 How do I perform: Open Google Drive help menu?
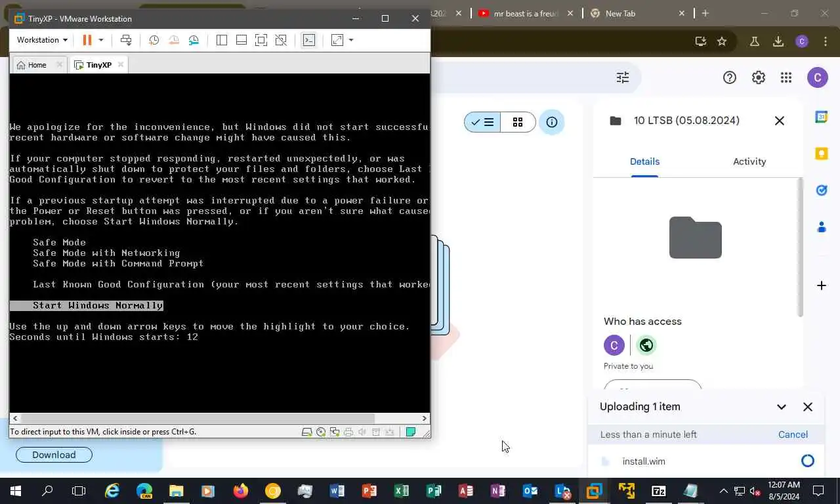point(730,77)
